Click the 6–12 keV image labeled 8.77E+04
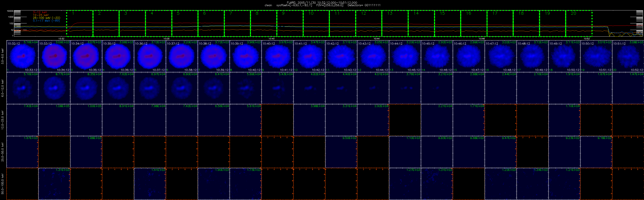Image resolution: width=644 pixels, height=200 pixels. click(x=54, y=88)
